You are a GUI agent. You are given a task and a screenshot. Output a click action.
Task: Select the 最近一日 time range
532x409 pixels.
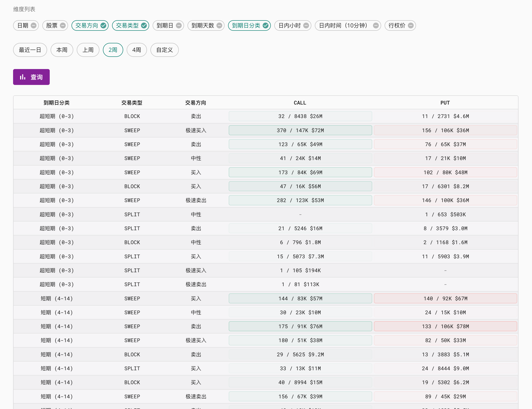pos(30,50)
